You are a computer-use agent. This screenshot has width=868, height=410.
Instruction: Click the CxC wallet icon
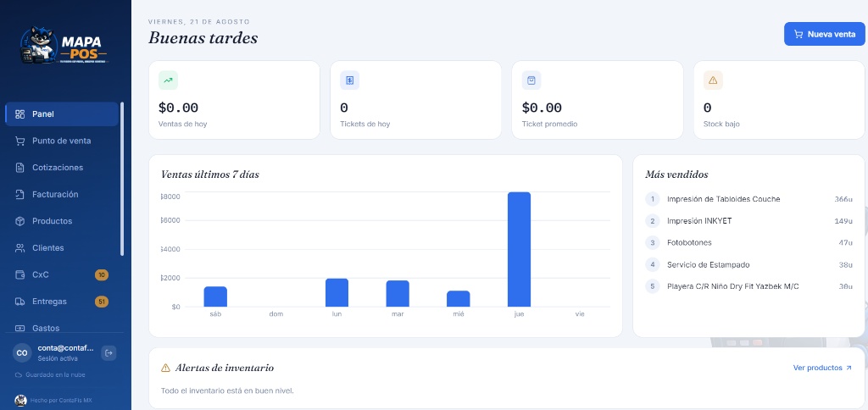(x=20, y=274)
